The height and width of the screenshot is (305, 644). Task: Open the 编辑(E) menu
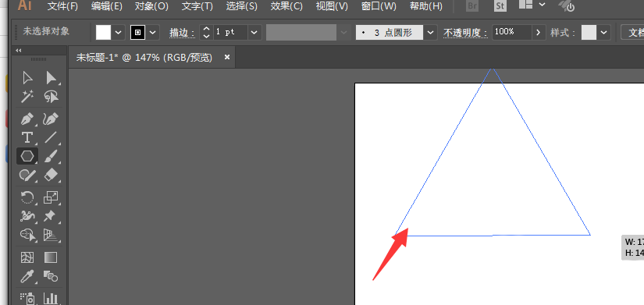click(x=107, y=6)
